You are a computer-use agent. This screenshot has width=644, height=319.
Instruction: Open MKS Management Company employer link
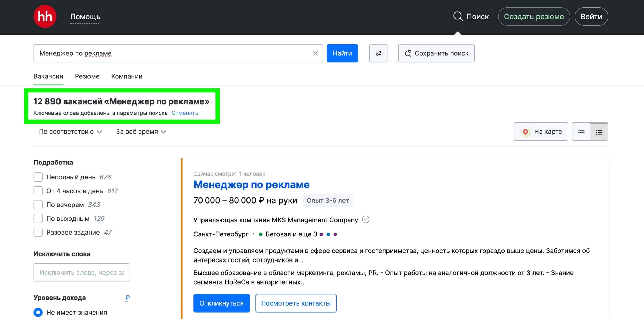coord(276,220)
